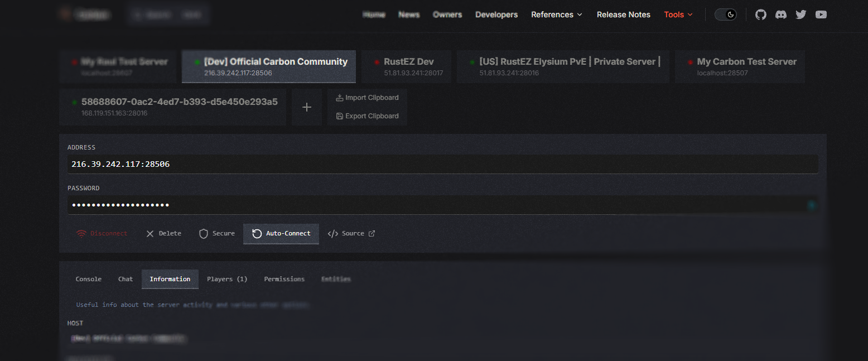This screenshot has height=361, width=868.
Task: Expand the Tools dropdown menu
Action: click(x=678, y=15)
